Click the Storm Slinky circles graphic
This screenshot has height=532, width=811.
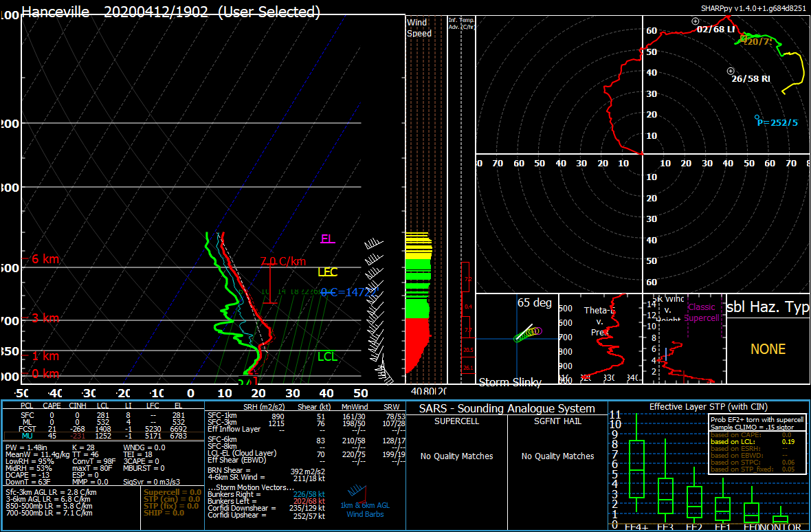(528, 333)
